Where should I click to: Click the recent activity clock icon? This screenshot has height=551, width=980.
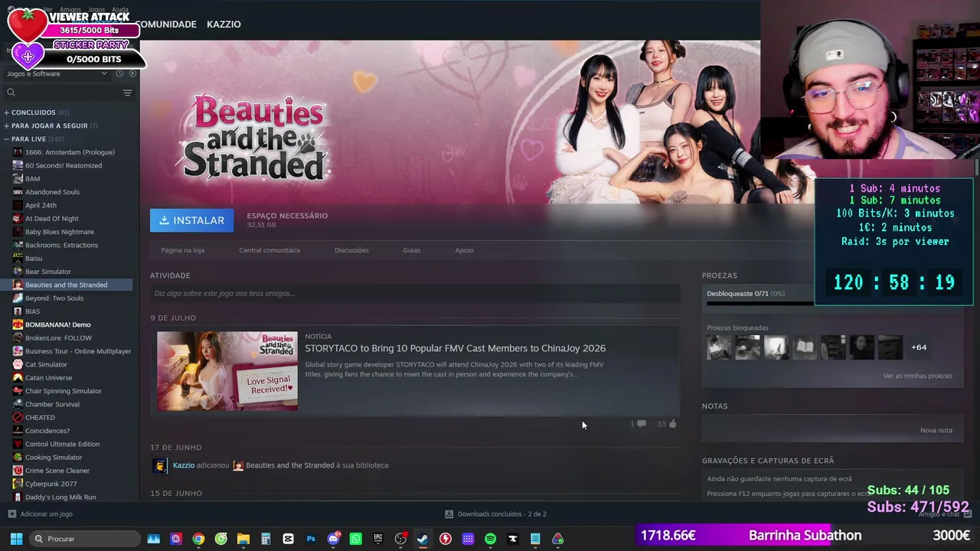(x=119, y=73)
